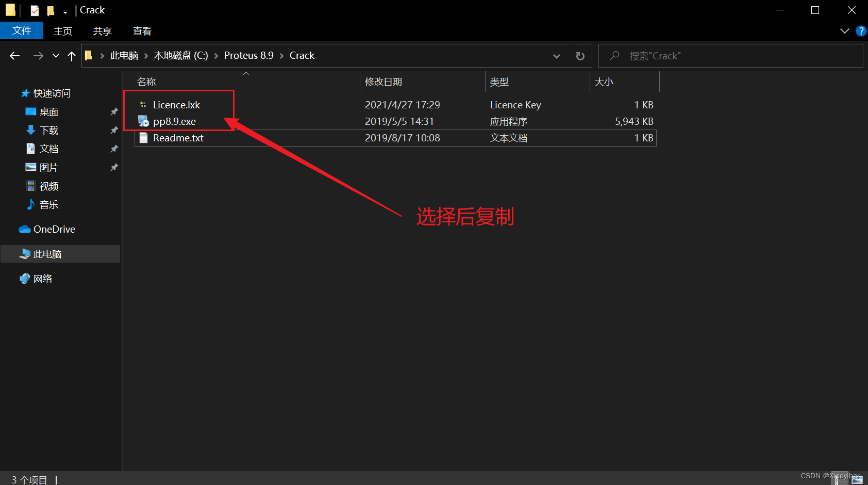868x485 pixels.
Task: Click the Readme.txt document icon
Action: pyautogui.click(x=144, y=138)
